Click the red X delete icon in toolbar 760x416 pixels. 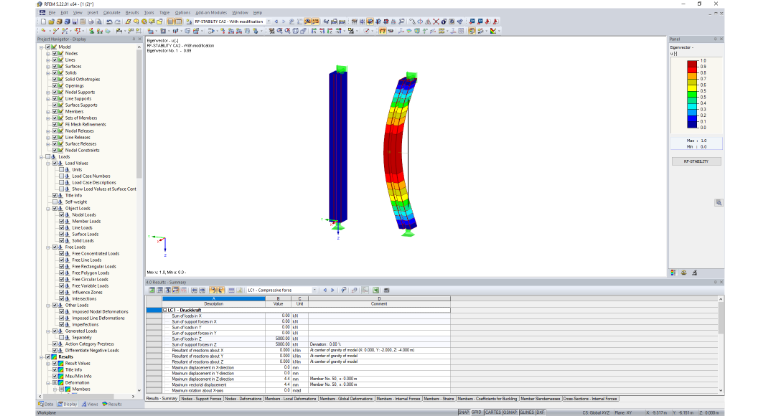(x=436, y=22)
